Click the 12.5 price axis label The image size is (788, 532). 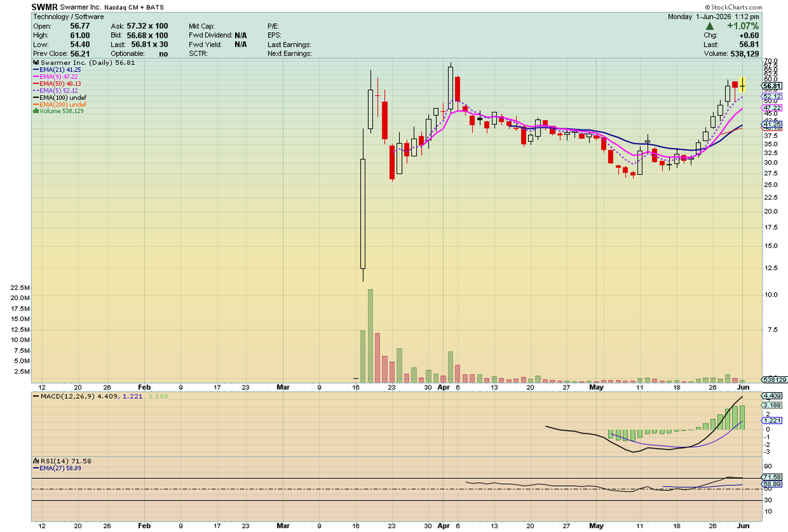pyautogui.click(x=770, y=267)
